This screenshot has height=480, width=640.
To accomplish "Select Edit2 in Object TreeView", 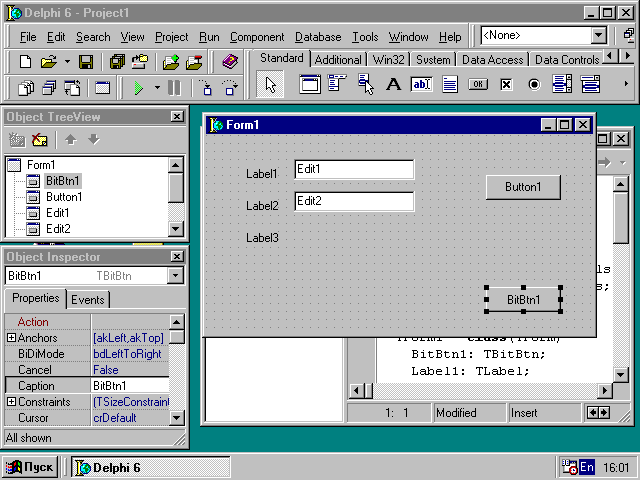I will coord(58,229).
